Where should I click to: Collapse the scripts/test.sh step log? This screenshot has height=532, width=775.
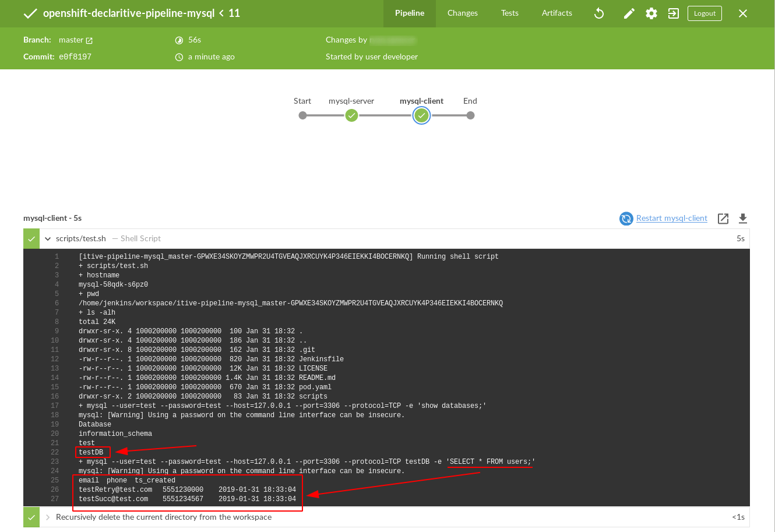click(48, 238)
